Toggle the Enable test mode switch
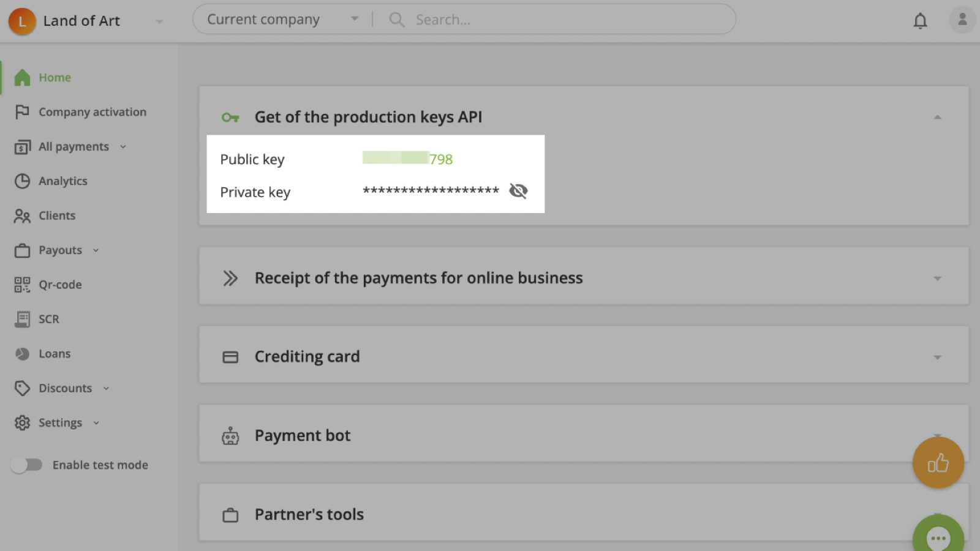 26,465
